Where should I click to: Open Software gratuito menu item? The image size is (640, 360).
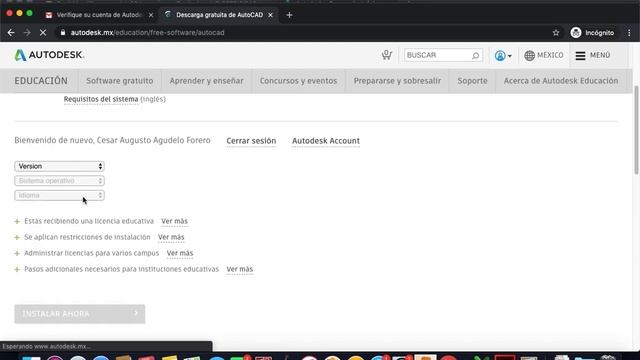[120, 81]
